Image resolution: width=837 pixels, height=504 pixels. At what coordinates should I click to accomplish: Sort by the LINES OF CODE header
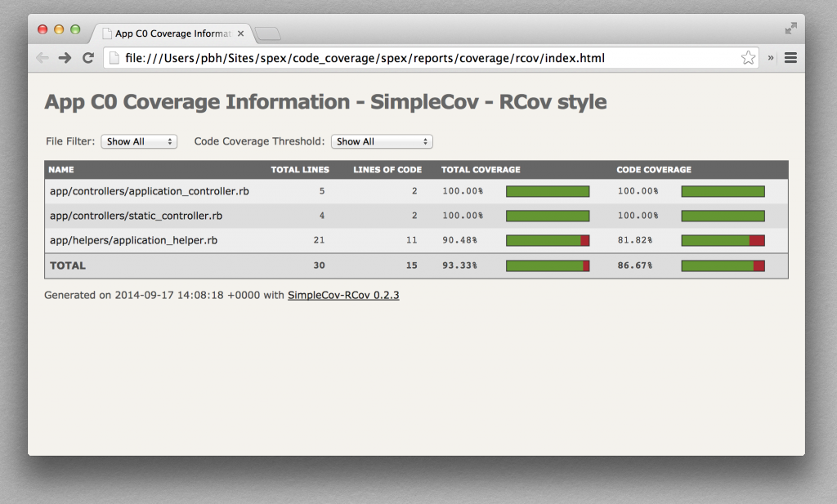(x=387, y=170)
